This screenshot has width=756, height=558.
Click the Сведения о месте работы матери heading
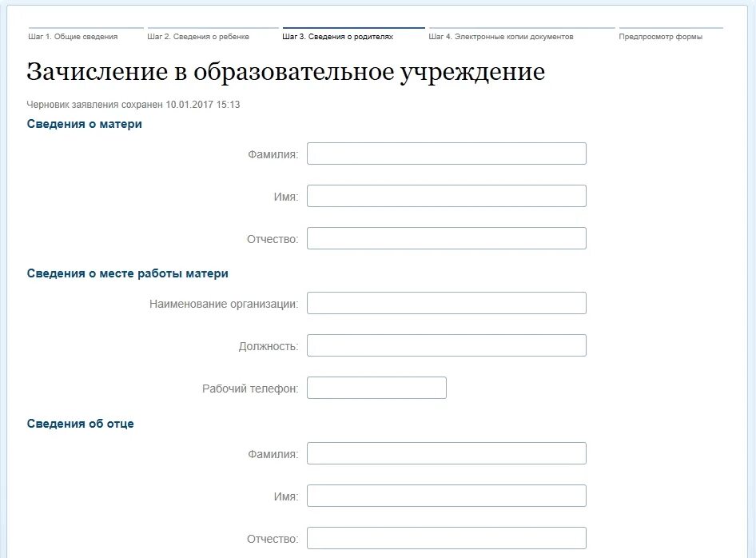pos(127,273)
